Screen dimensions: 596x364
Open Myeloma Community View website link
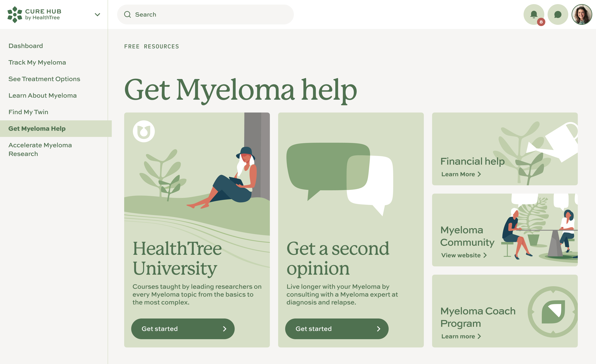(x=464, y=255)
